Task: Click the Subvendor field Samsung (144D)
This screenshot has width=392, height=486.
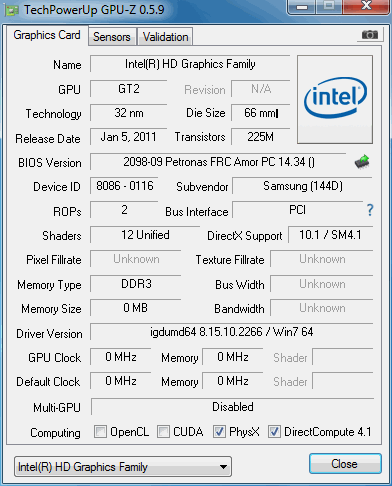Action: pyautogui.click(x=302, y=186)
